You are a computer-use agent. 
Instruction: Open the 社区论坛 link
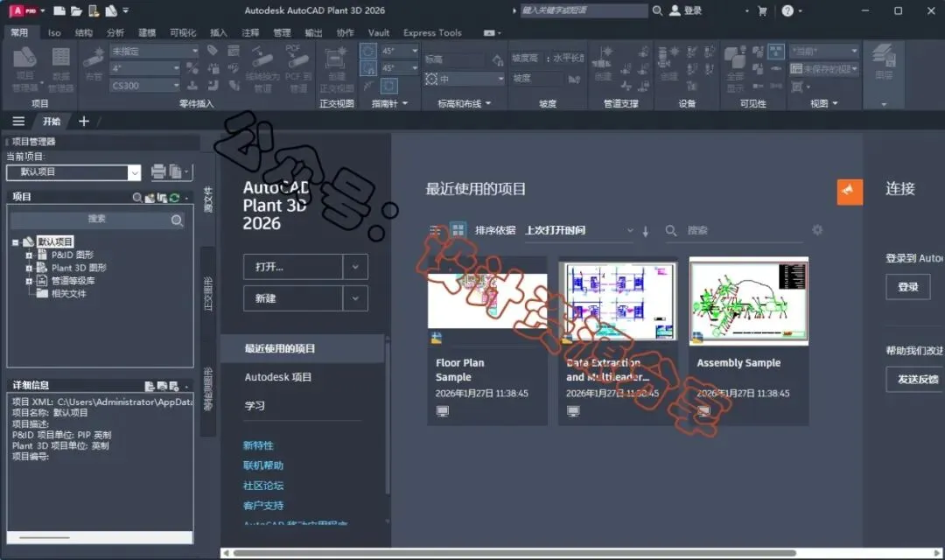coord(262,486)
